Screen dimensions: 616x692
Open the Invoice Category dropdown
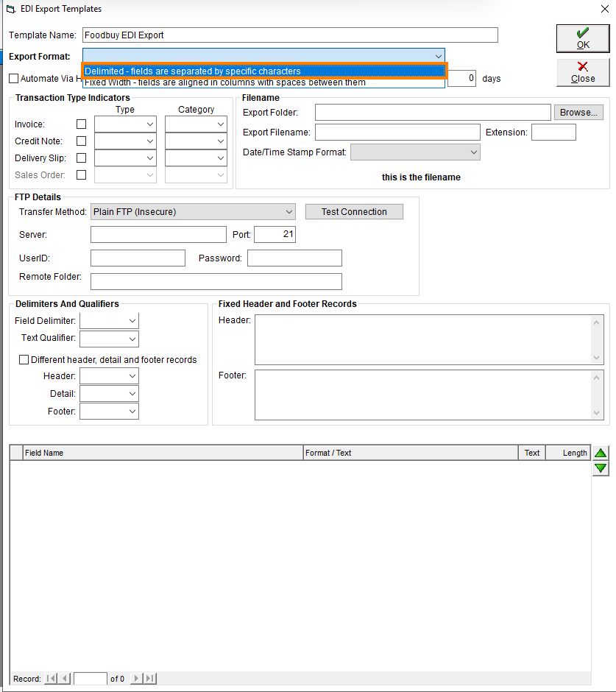[196, 124]
